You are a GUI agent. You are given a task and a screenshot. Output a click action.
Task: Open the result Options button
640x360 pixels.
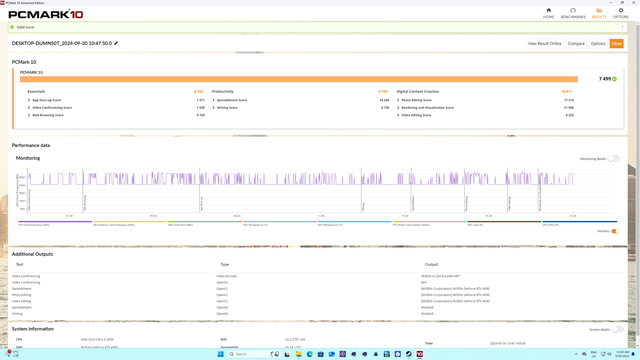(x=598, y=43)
